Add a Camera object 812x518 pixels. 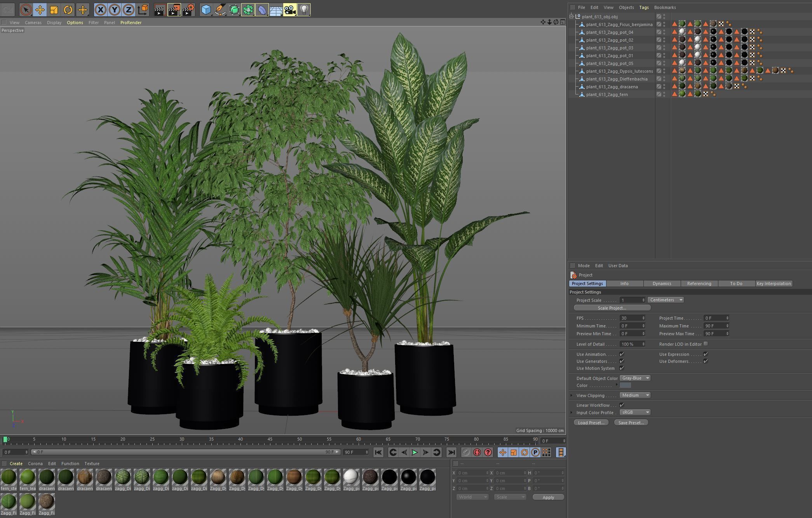click(x=290, y=10)
